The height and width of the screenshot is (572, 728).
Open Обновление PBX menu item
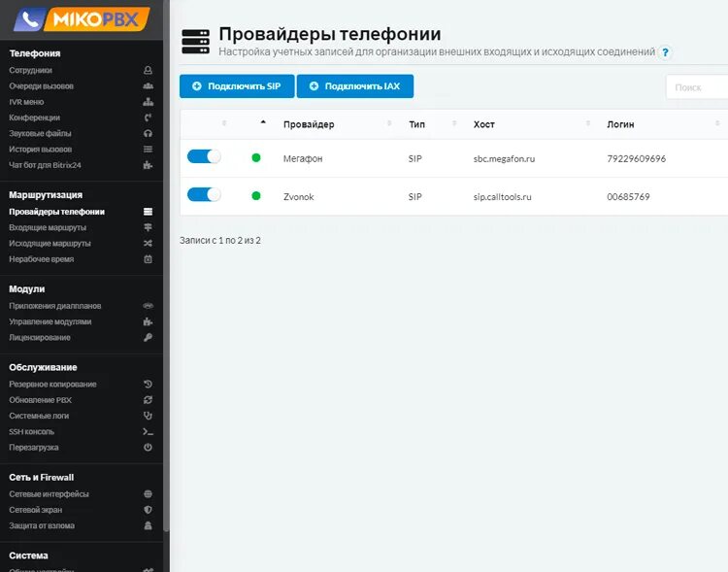point(41,400)
